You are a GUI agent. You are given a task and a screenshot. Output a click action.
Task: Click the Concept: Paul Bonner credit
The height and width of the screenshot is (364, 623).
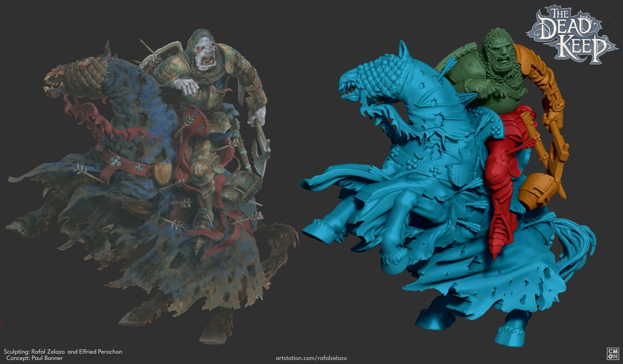(x=35, y=358)
